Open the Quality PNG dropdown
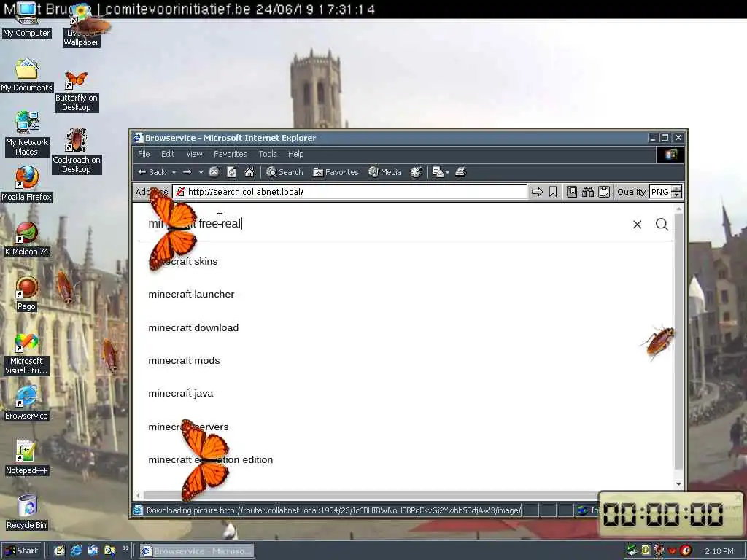This screenshot has width=747, height=560. click(x=666, y=192)
